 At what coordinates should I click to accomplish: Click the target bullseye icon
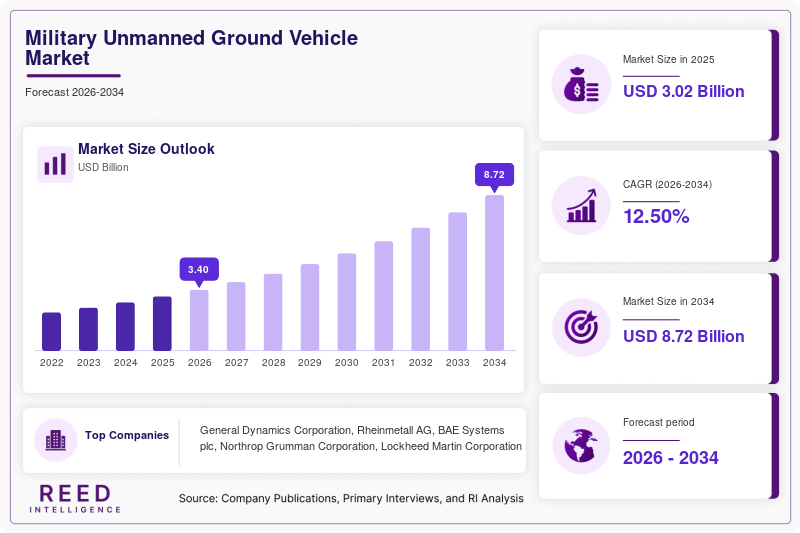click(581, 326)
